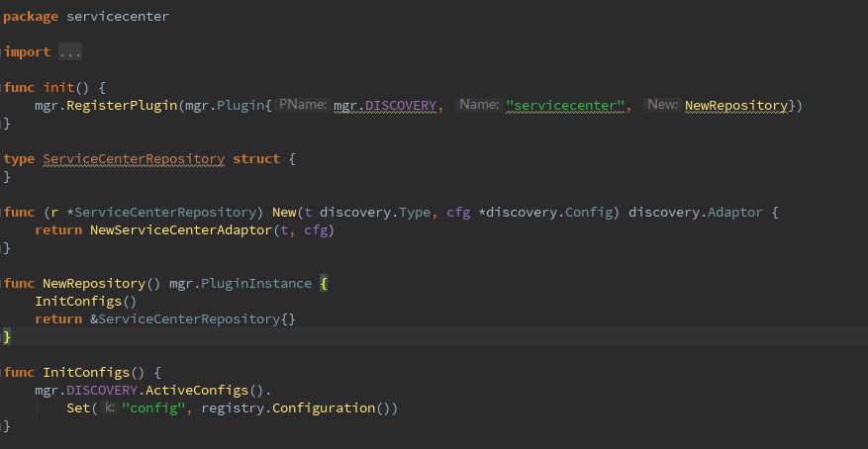Click the "PName:" parameter hint
Viewport: 868px width, 449px height.
pyautogui.click(x=302, y=105)
